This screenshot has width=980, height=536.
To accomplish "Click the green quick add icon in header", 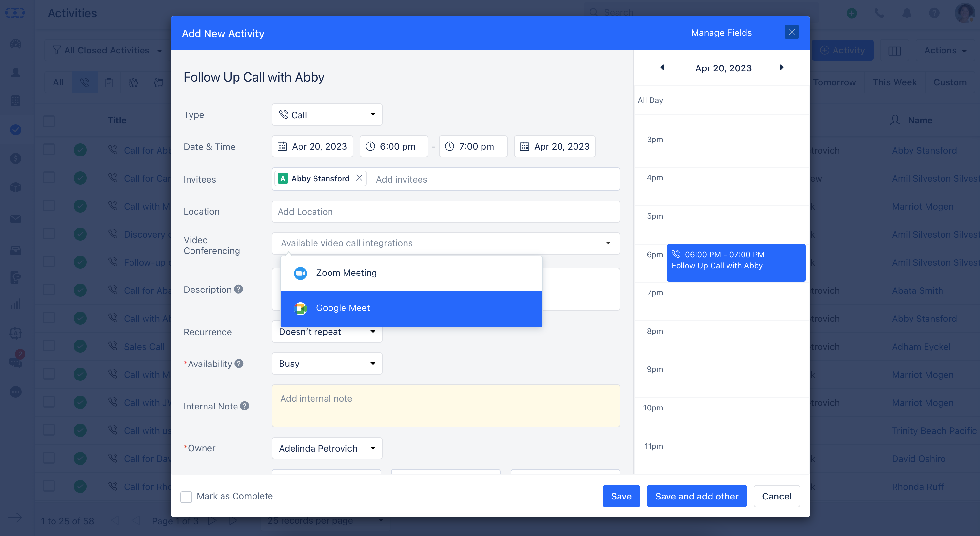I will pyautogui.click(x=852, y=13).
